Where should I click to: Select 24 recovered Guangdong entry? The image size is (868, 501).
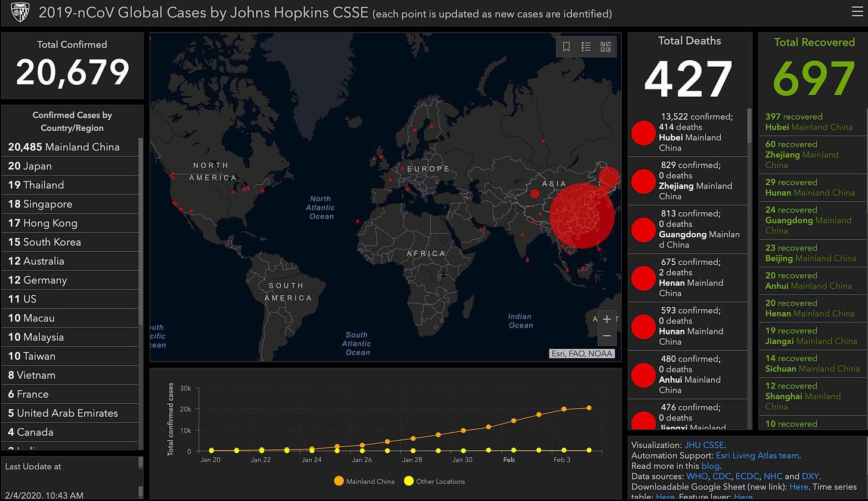coord(813,221)
